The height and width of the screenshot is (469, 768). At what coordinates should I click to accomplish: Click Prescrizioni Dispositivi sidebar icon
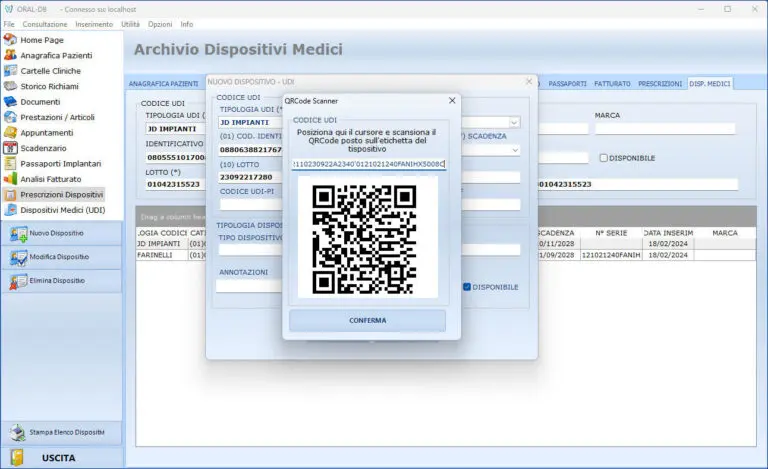tap(10, 194)
